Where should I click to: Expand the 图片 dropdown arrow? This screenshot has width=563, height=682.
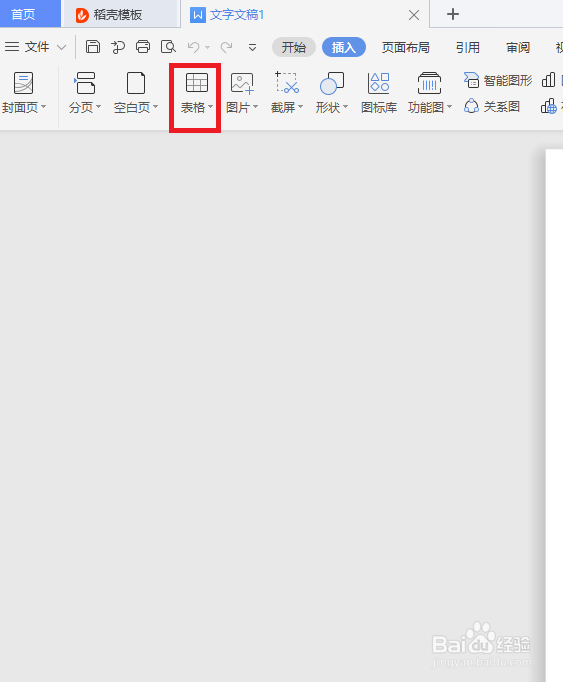point(255,107)
